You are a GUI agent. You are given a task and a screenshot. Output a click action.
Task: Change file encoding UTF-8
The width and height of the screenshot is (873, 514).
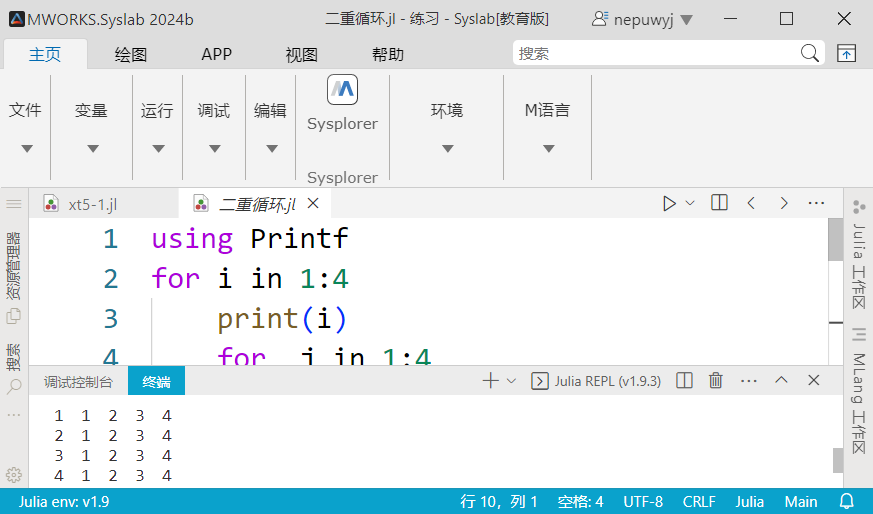(x=643, y=502)
